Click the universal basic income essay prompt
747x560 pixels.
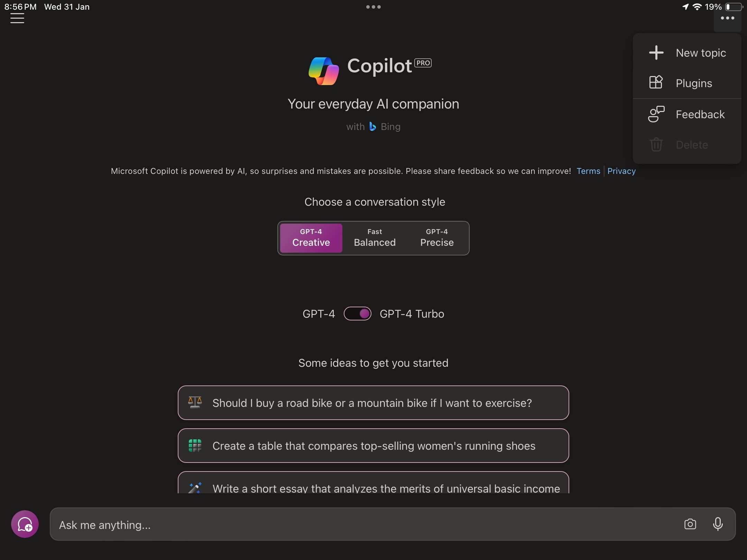(373, 488)
